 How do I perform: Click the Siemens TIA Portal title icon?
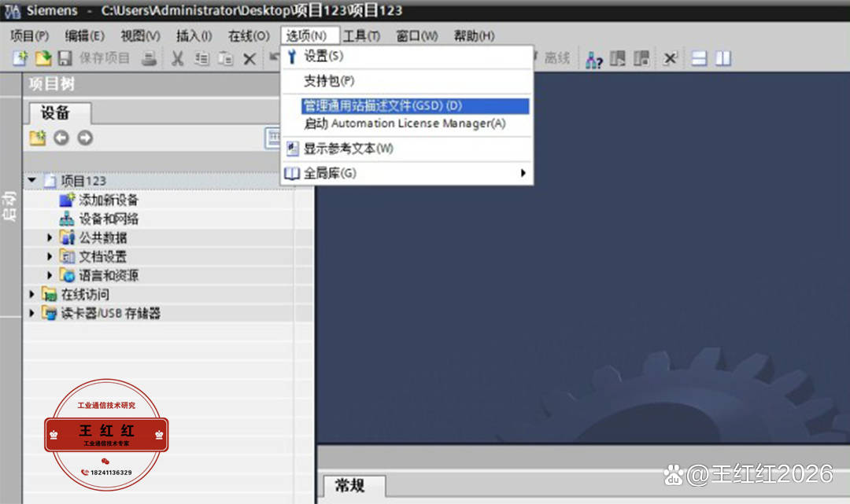12,11
